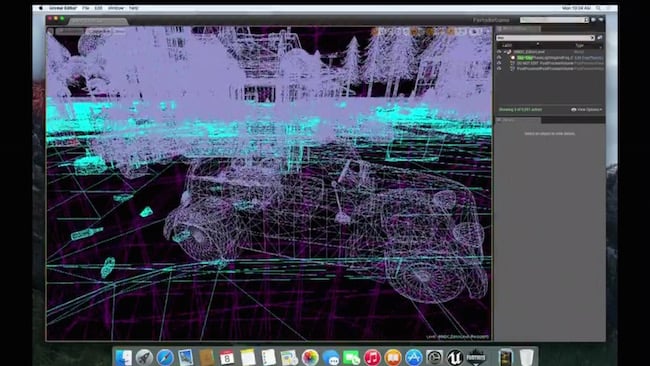Open the Window menu
This screenshot has width=650, height=366.
click(x=116, y=8)
